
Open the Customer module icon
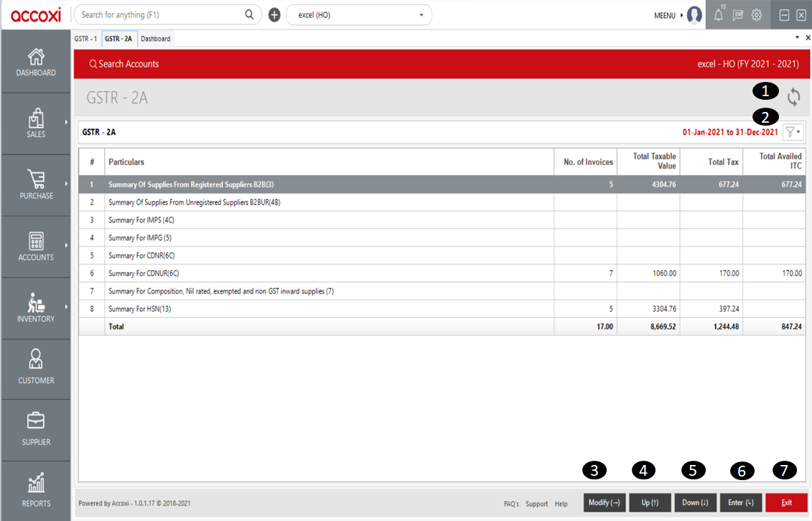(36, 359)
